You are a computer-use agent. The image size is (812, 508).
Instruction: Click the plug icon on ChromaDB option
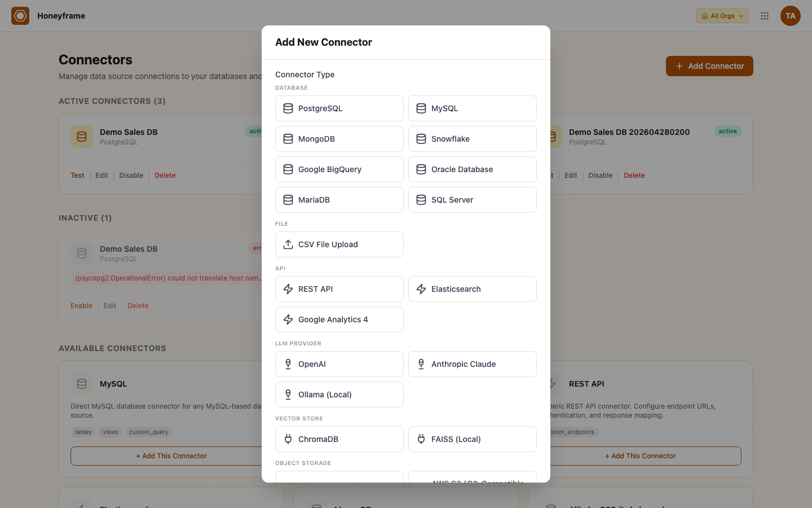pyautogui.click(x=288, y=439)
